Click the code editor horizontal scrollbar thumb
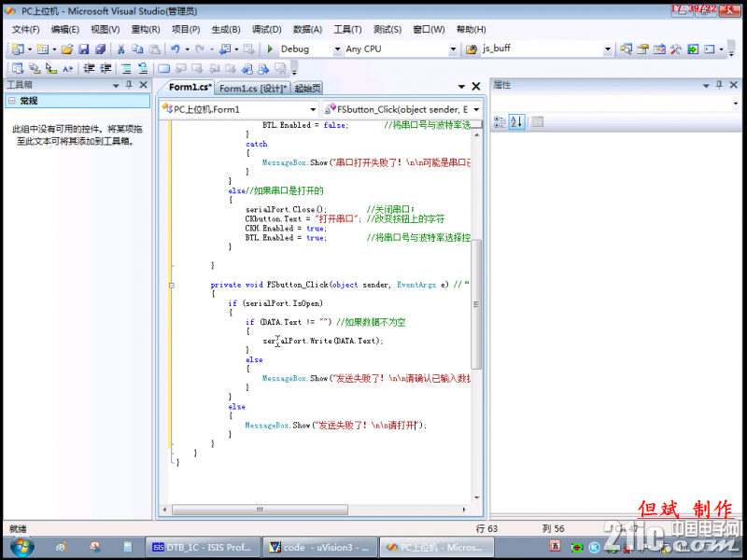The width and height of the screenshot is (747, 560). 260,510
